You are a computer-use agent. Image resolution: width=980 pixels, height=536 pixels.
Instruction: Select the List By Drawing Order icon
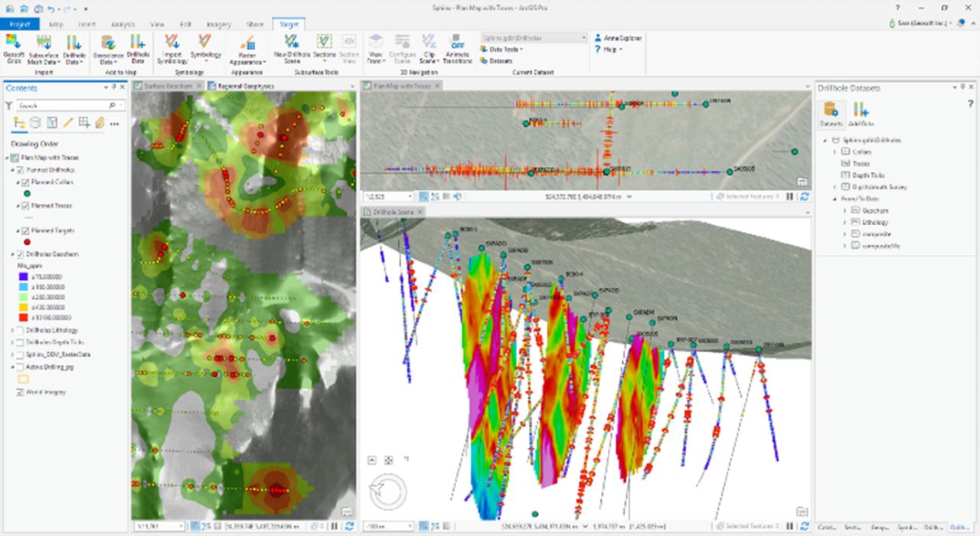[19, 123]
